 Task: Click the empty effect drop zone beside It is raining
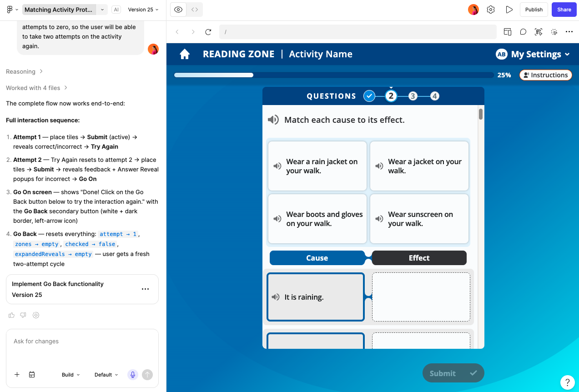(x=421, y=297)
